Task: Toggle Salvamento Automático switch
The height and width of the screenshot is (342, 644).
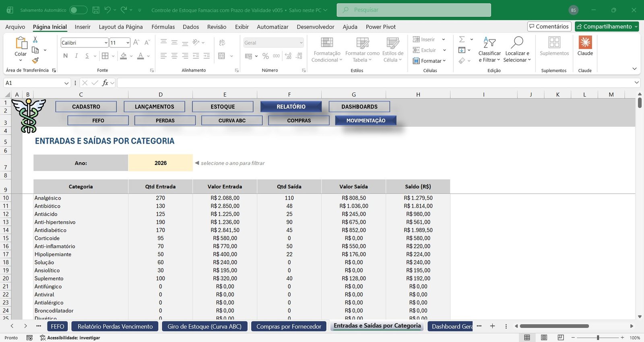Action: 78,10
